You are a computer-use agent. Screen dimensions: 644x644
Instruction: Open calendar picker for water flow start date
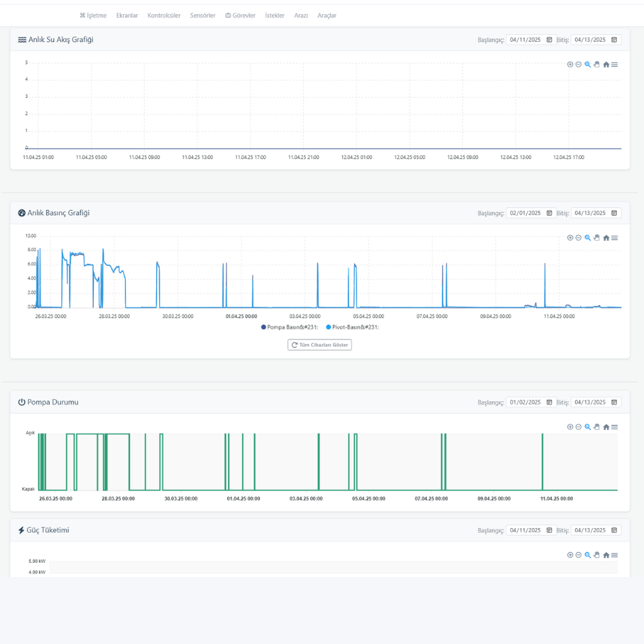549,40
